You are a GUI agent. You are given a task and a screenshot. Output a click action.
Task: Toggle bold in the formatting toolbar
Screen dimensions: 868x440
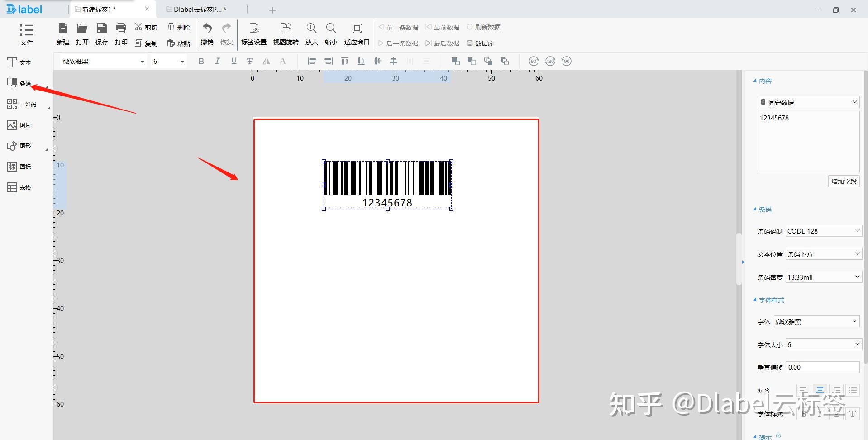click(201, 61)
